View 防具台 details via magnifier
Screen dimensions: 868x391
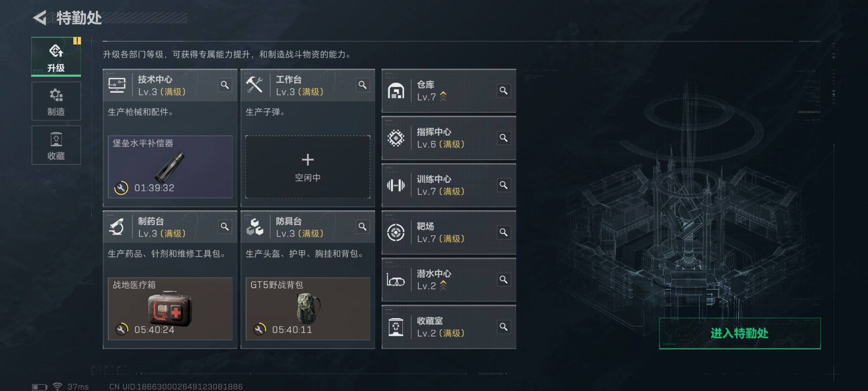click(363, 226)
